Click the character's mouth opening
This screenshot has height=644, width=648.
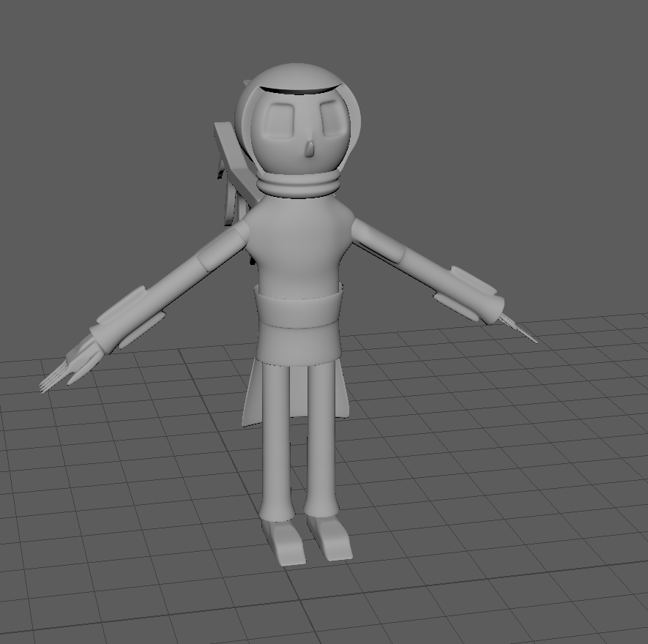click(309, 149)
